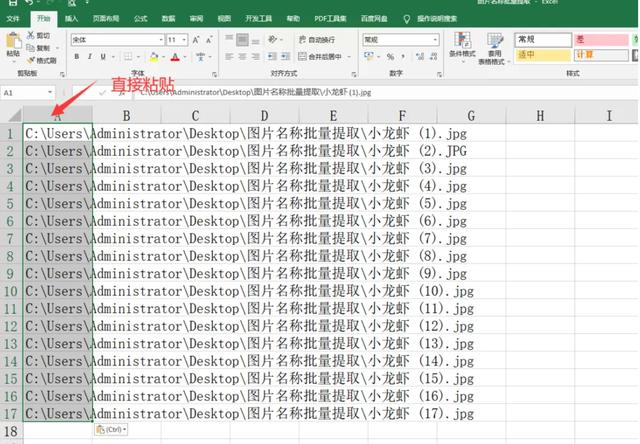Image resolution: width=640 pixels, height=444 pixels.
Task: Click the Middle Align icon
Action: click(242, 40)
